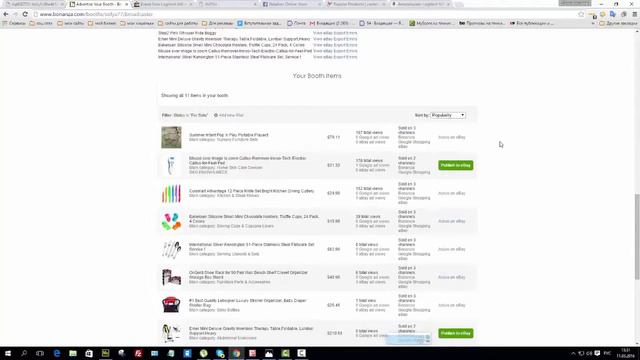
Task: View eBay export errors for International Silver Kensington
Action: pos(335,57)
